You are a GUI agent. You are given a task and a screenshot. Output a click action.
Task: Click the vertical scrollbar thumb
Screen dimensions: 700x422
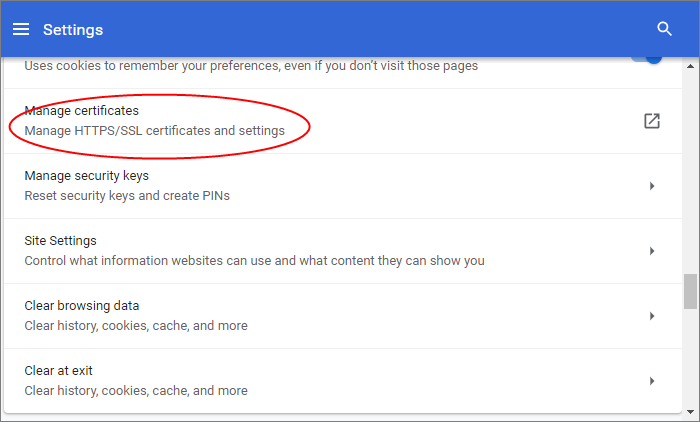(690, 292)
